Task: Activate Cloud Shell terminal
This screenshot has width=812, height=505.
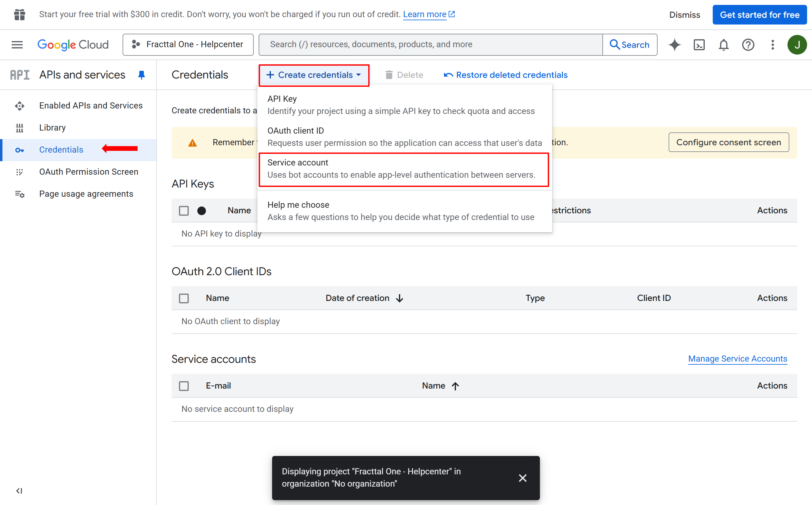Action: tap(699, 44)
